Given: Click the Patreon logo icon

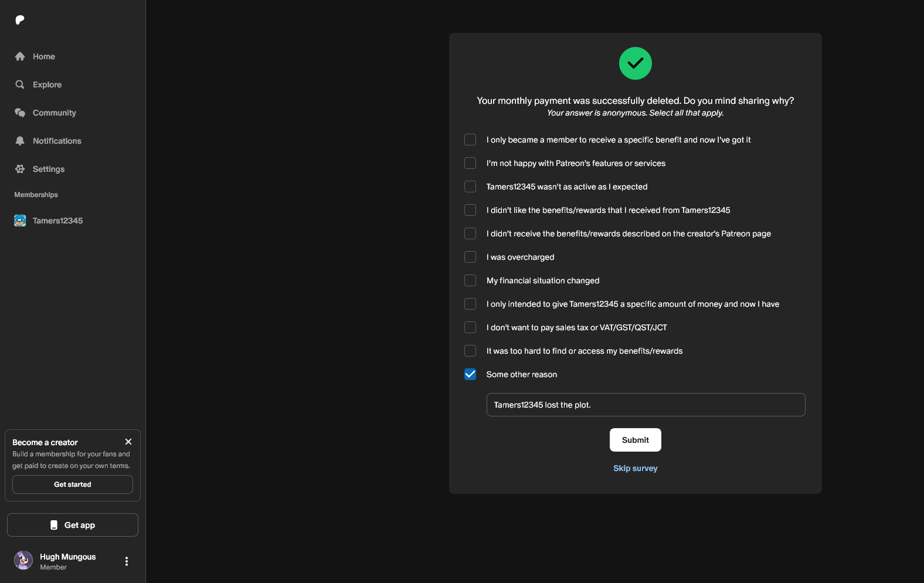Looking at the screenshot, I should (20, 20).
